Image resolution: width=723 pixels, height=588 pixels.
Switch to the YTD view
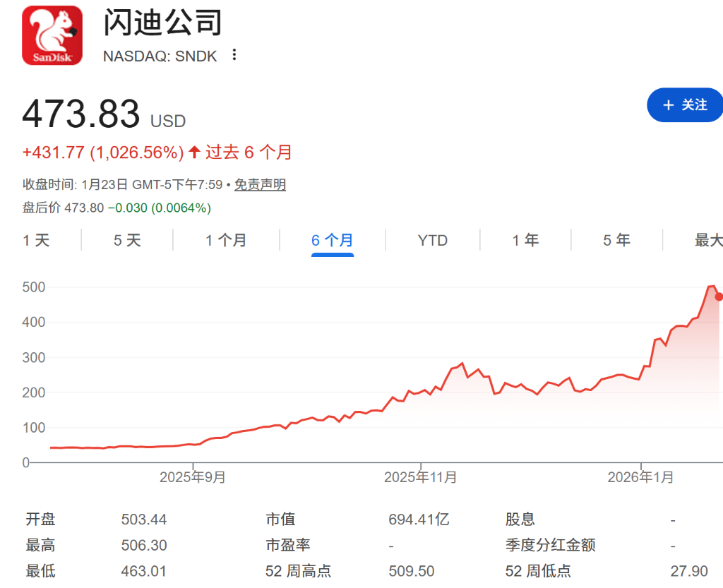pyautogui.click(x=432, y=240)
